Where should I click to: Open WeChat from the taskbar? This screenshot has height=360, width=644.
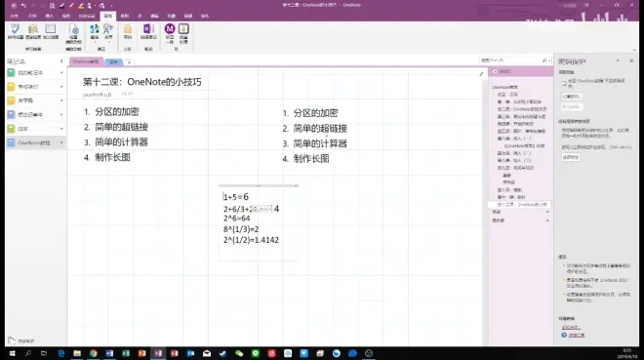pyautogui.click(x=239, y=353)
